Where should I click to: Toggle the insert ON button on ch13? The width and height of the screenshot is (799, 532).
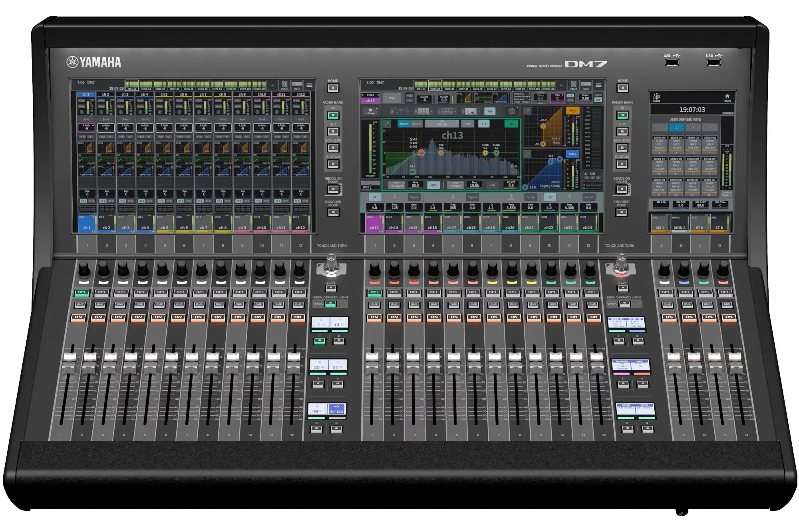pyautogui.click(x=490, y=111)
